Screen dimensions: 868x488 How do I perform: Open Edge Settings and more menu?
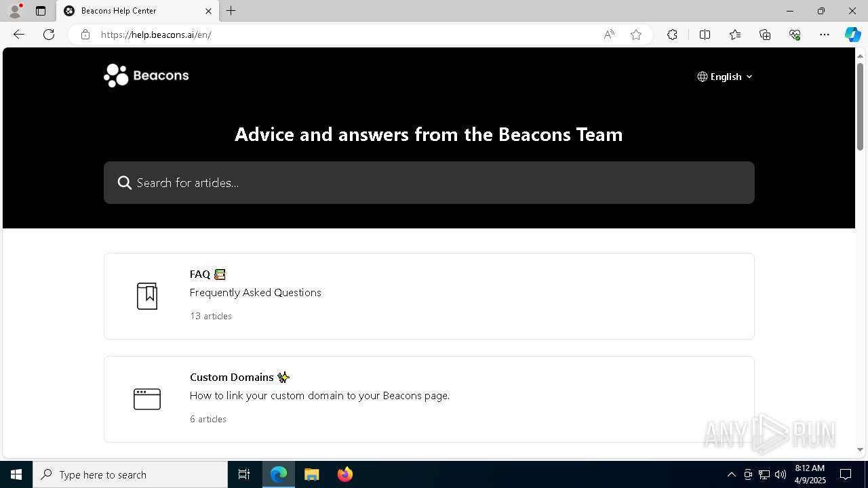825,35
